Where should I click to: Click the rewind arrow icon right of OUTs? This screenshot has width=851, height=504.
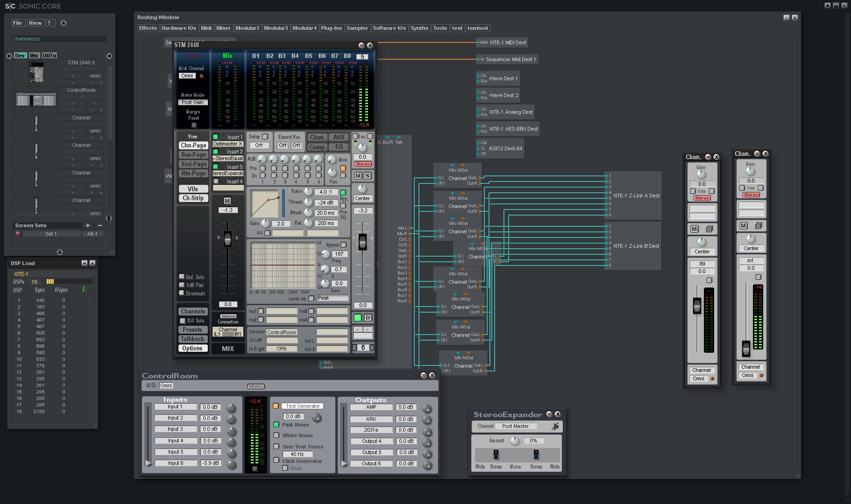coord(109,56)
